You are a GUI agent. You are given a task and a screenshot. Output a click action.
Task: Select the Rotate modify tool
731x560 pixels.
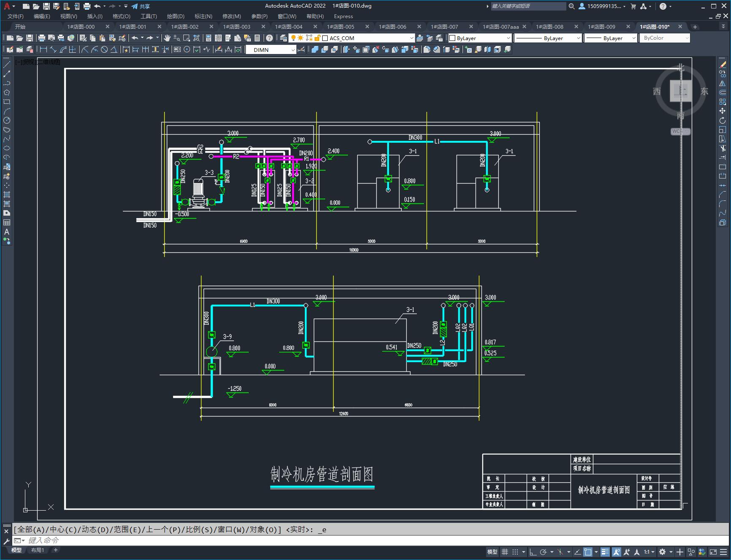723,120
